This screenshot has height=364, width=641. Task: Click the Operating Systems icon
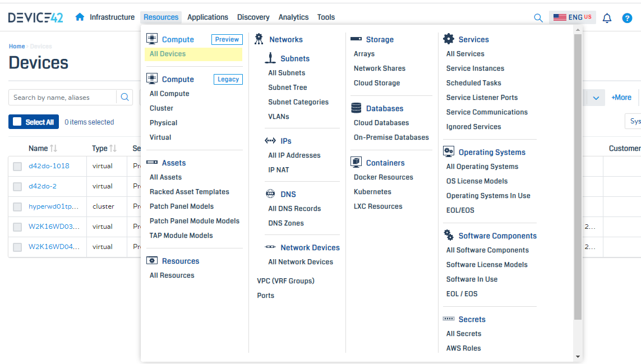pos(449,151)
